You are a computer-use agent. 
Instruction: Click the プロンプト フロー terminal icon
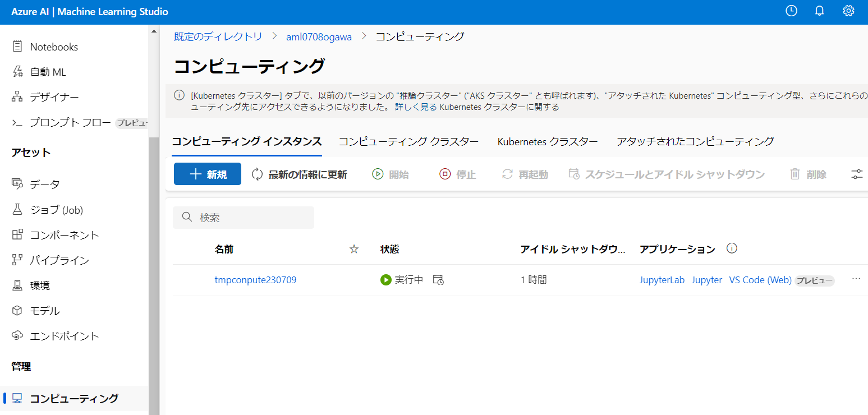tap(17, 122)
